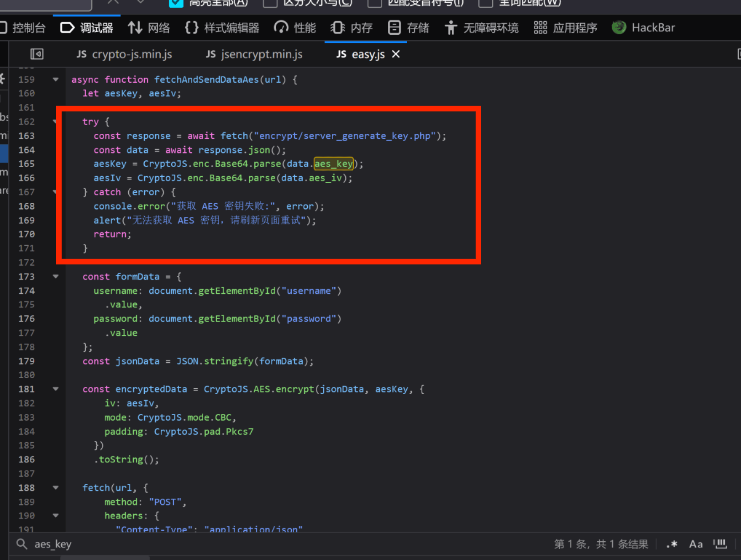Click the green HackBar logo icon
The width and height of the screenshot is (741, 560).
point(619,28)
